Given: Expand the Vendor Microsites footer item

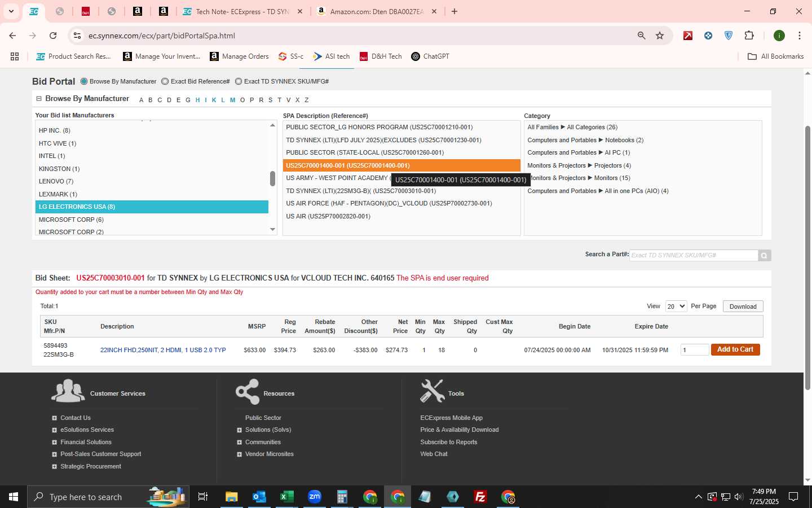Looking at the screenshot, I should click(x=239, y=454).
